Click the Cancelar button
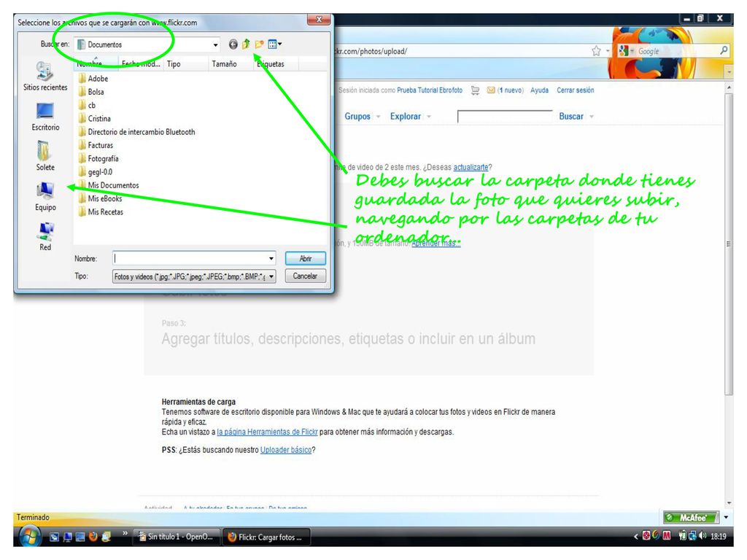 pyautogui.click(x=306, y=276)
